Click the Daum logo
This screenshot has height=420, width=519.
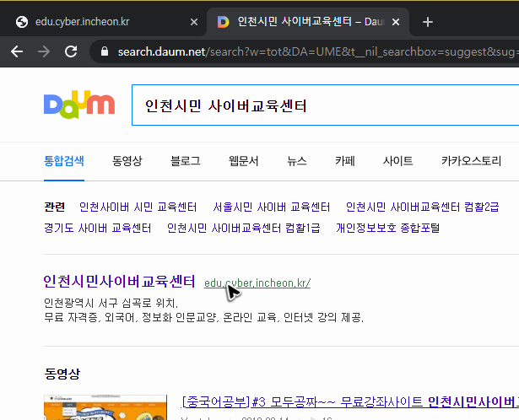79,105
